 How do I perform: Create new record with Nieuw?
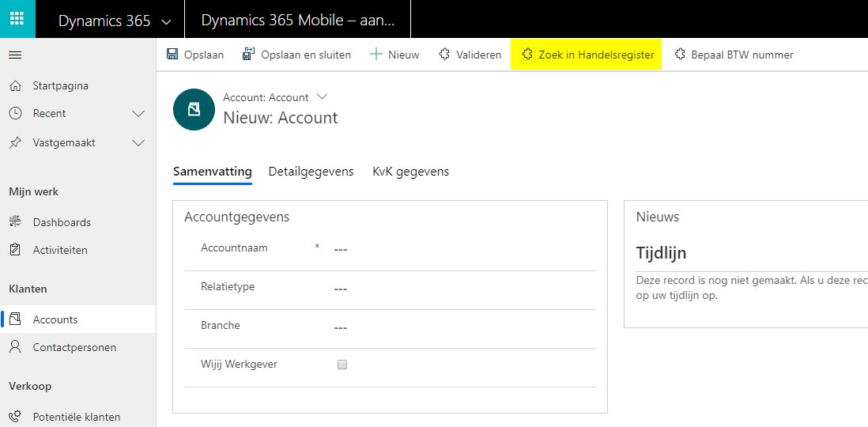[x=394, y=55]
